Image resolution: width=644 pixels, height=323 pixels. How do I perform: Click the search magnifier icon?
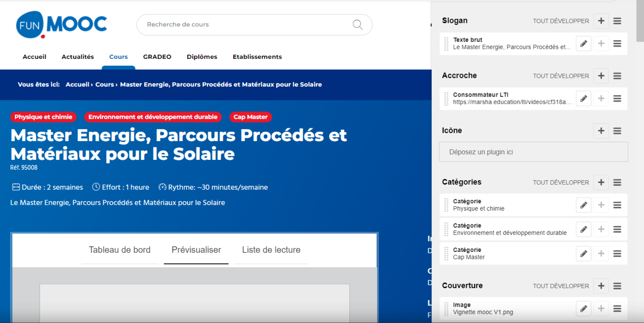357,25
